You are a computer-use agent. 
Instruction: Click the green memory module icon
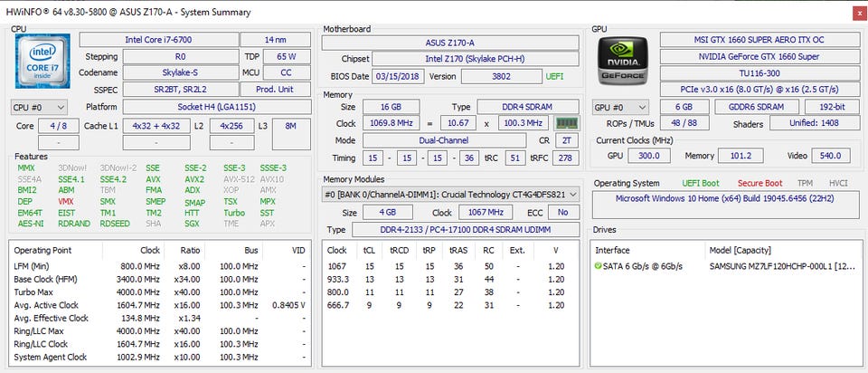pyautogui.click(x=566, y=123)
